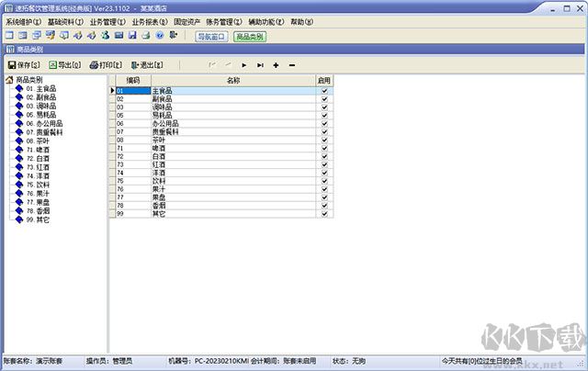Click name cell 果汁 in the table
This screenshot has width=588, height=371.
point(233,189)
